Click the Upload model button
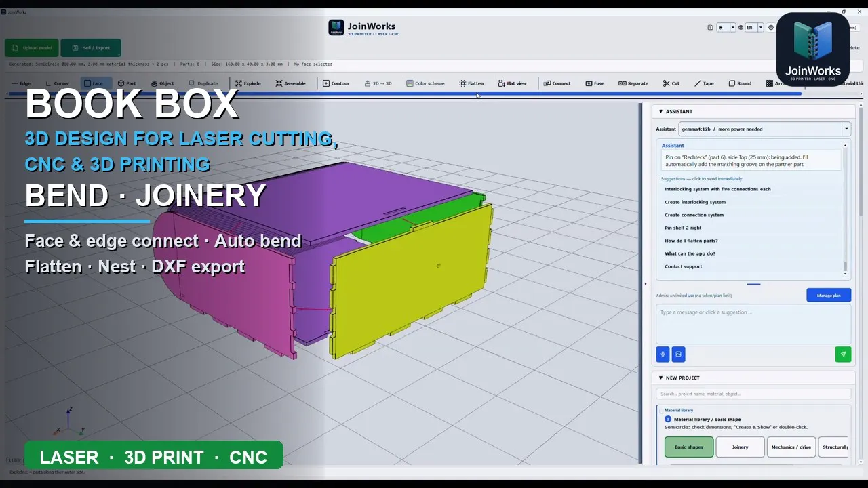 pos(31,48)
